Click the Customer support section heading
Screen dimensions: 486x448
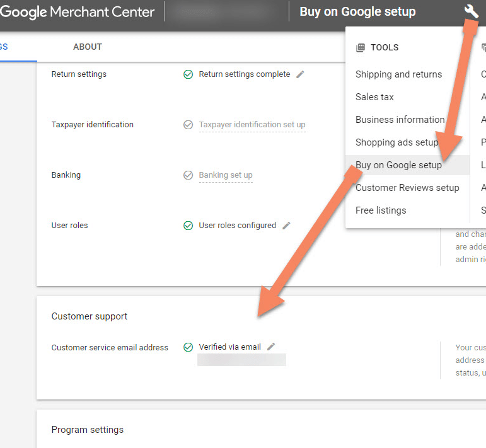[90, 316]
